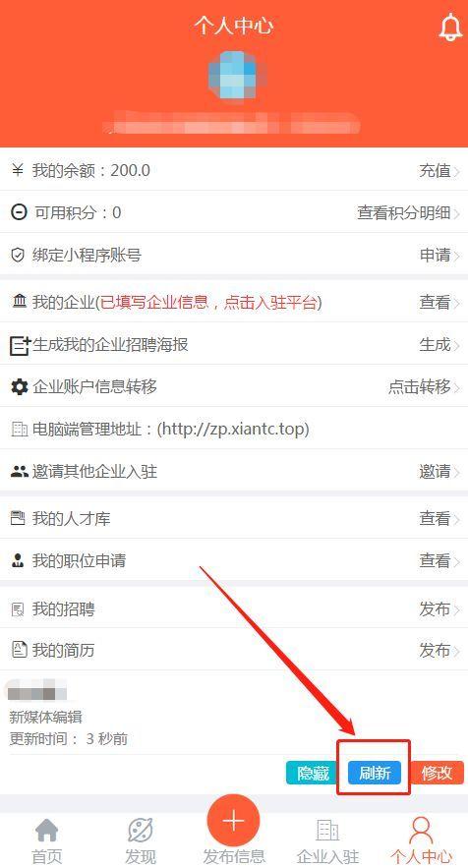This screenshot has width=468, height=868.
Task: Click the 隐藏 button to hide resume
Action: [313, 773]
